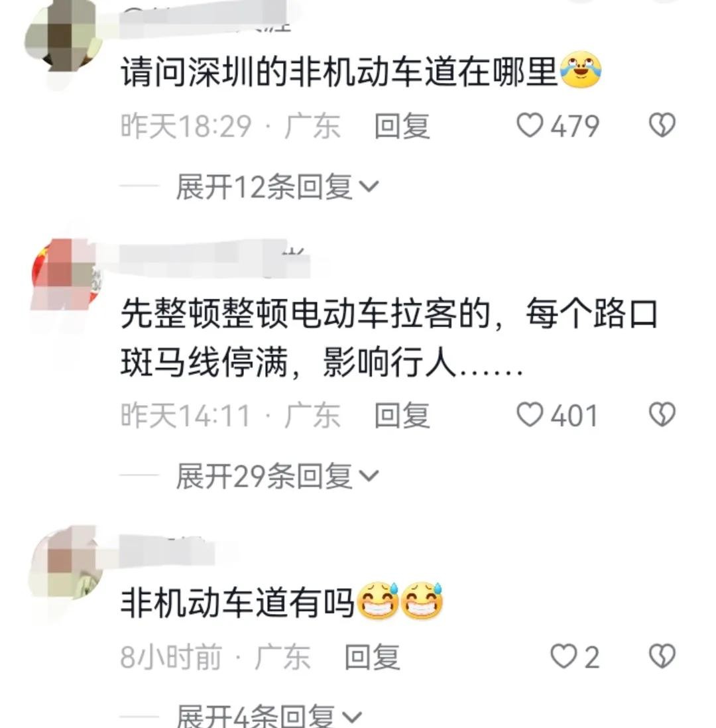Like the comment with 401 likes
Image resolution: width=716 pixels, height=728 pixels.
point(530,414)
